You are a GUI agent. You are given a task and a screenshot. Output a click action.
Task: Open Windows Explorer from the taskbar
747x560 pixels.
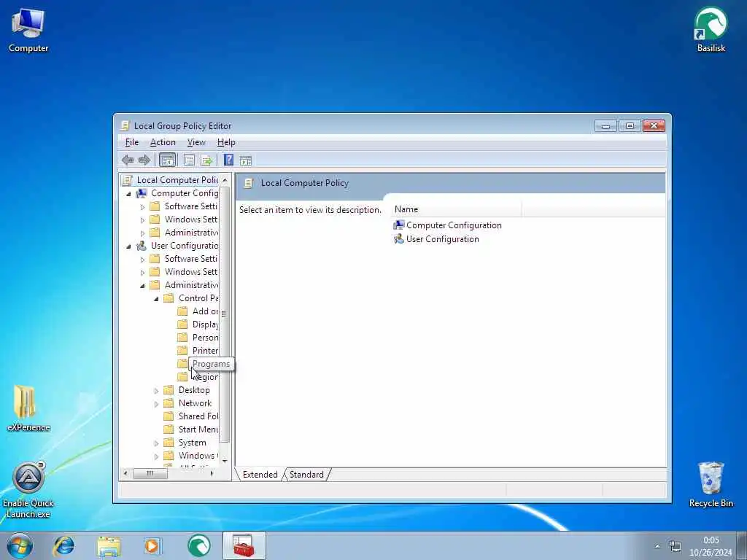(x=109, y=545)
